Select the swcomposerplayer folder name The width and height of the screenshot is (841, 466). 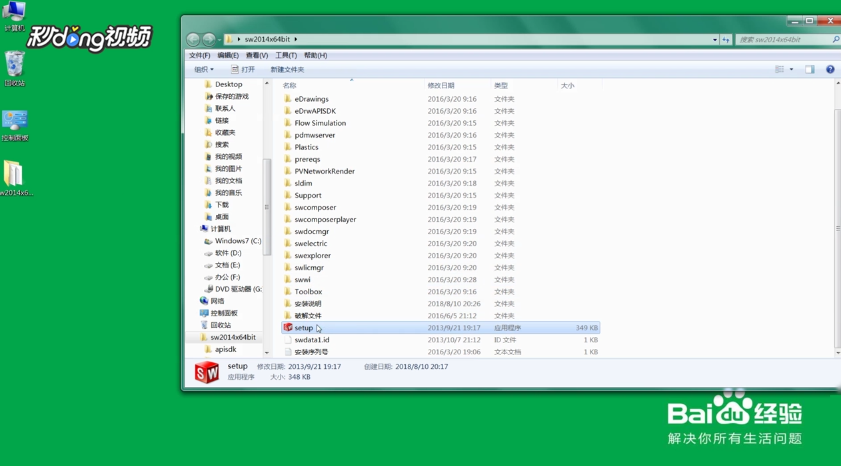(x=325, y=219)
